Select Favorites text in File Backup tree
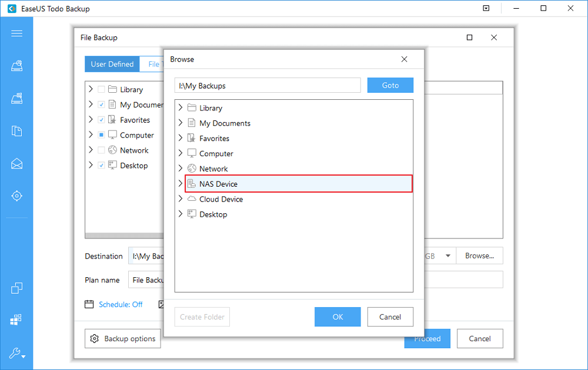588x370 pixels. (x=135, y=120)
